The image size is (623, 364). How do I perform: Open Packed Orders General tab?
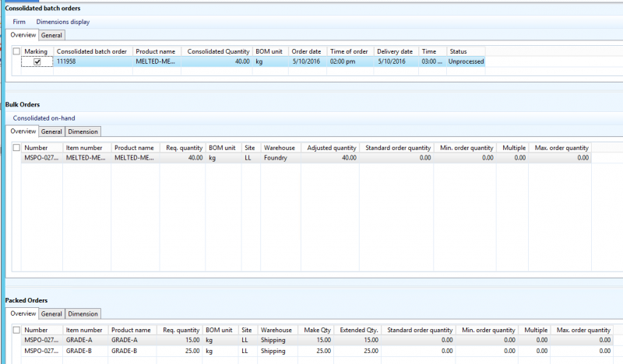pos(51,314)
